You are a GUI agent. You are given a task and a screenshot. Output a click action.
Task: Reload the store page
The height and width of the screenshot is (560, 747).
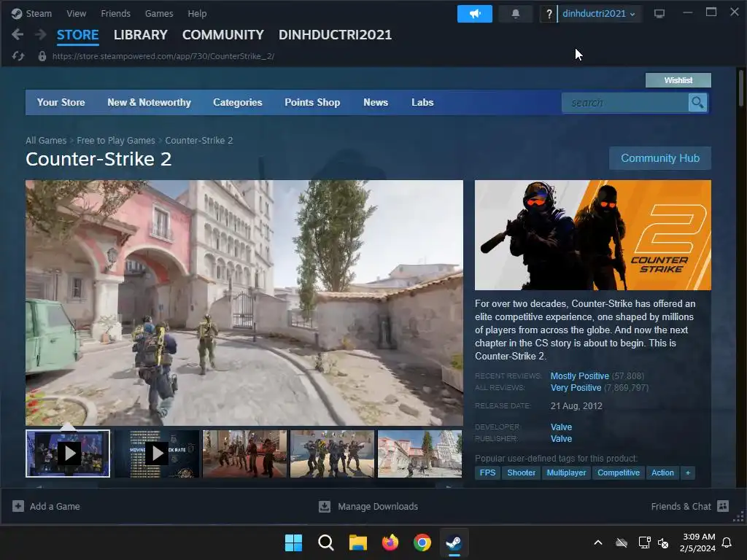point(18,56)
